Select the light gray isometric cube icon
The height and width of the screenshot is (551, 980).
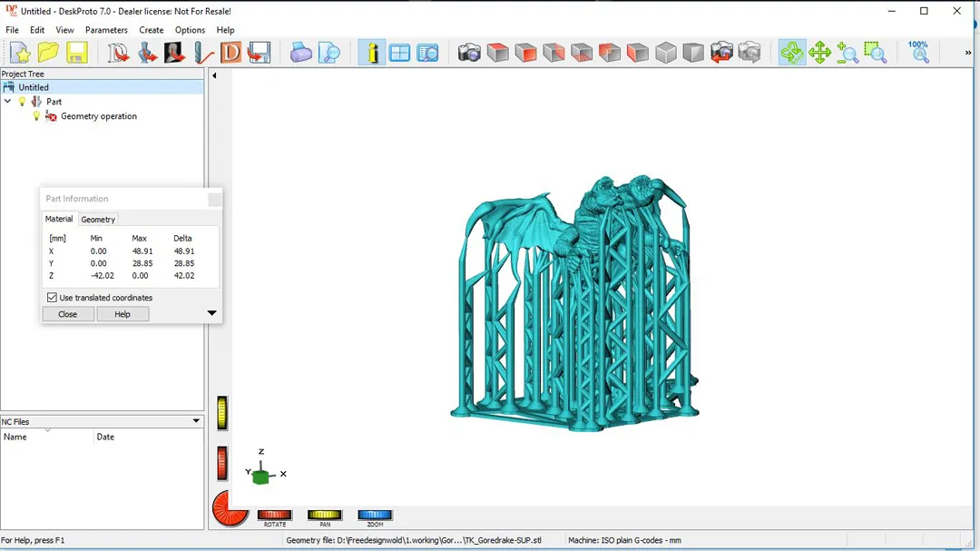pyautogui.click(x=666, y=53)
